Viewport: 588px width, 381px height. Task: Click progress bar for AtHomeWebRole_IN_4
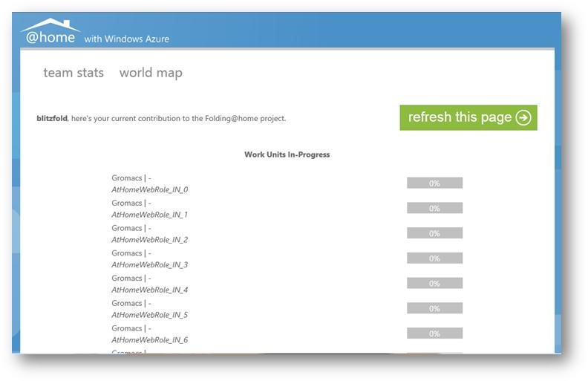(434, 284)
